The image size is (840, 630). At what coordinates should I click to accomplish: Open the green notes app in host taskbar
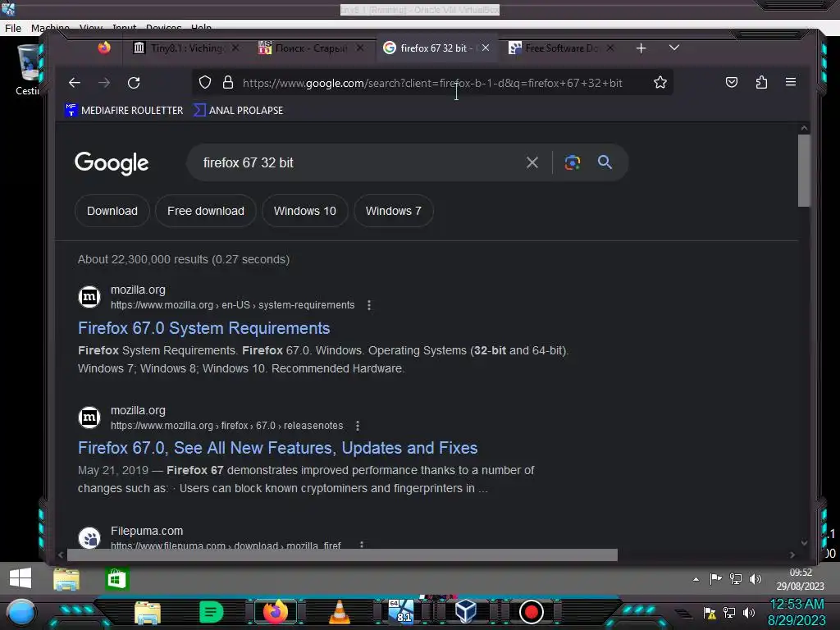(x=211, y=612)
